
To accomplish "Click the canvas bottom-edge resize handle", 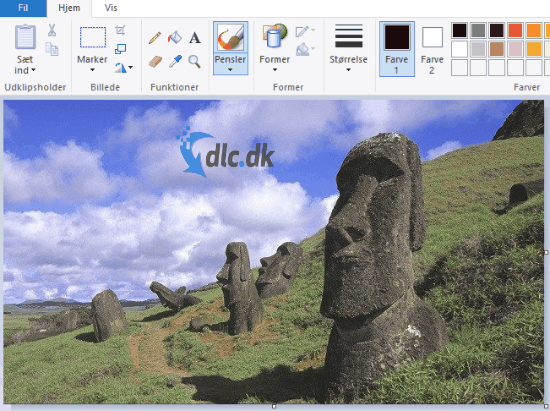I will 274,406.
